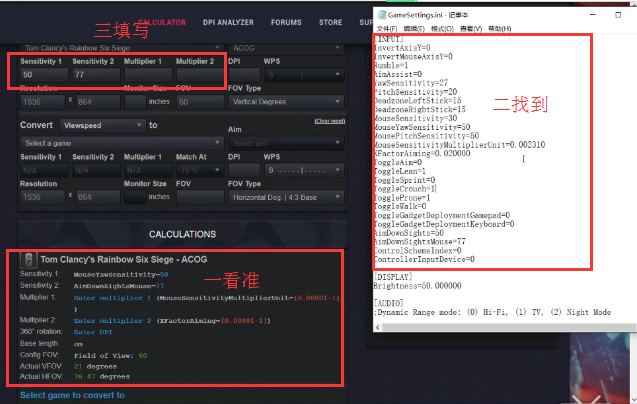Click the ToggleCrouch=1 line in Notepad
Viewport: 637px width, 404px height.
405,189
